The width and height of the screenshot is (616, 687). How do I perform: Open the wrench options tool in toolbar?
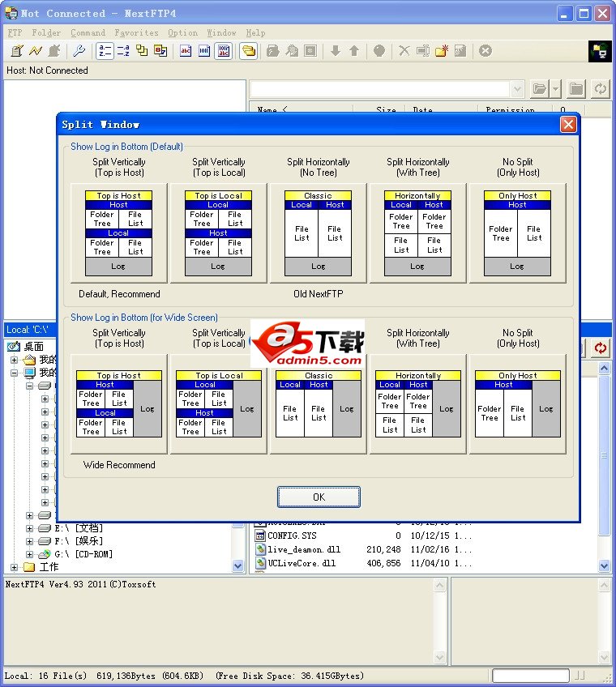point(79,51)
